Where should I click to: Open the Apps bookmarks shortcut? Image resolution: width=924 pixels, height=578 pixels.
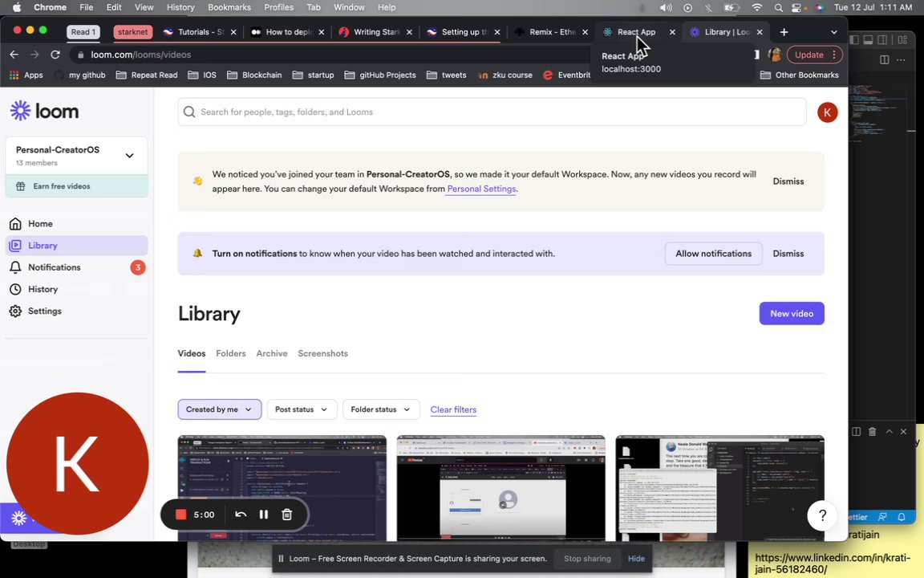pyautogui.click(x=26, y=75)
